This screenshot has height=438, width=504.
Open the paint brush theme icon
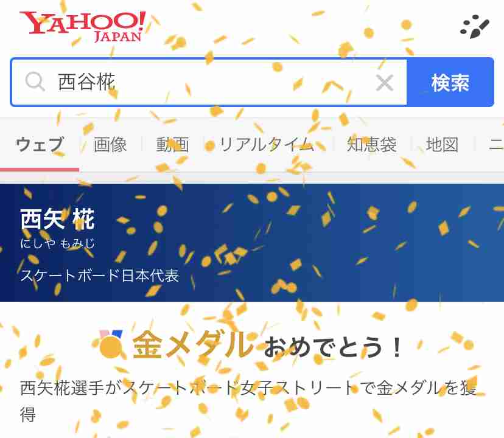click(475, 27)
